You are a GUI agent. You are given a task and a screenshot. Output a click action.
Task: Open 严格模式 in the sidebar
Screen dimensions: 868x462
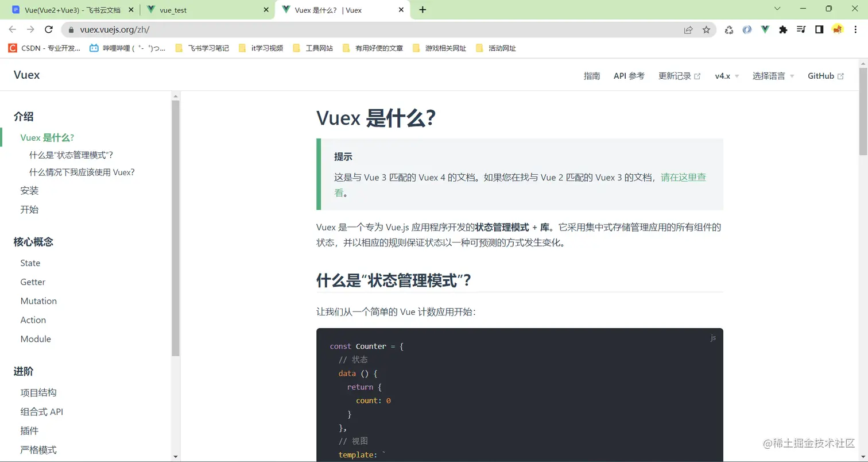pos(38,450)
